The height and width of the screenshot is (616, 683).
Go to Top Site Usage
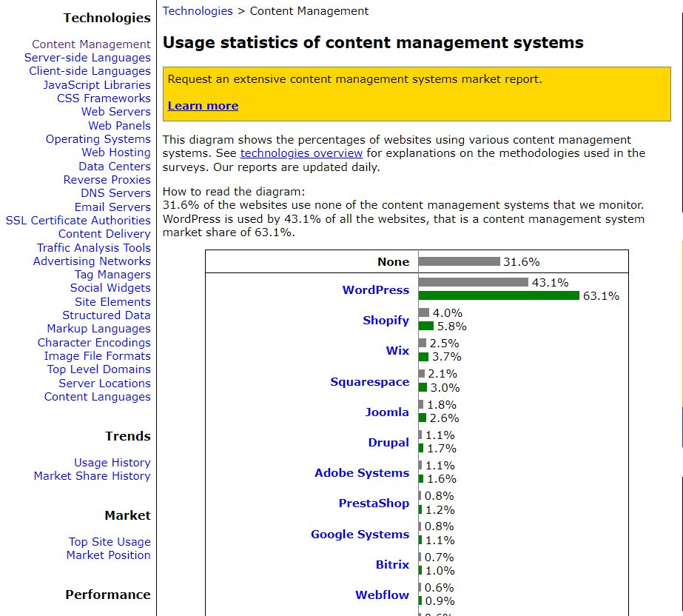[x=110, y=542]
